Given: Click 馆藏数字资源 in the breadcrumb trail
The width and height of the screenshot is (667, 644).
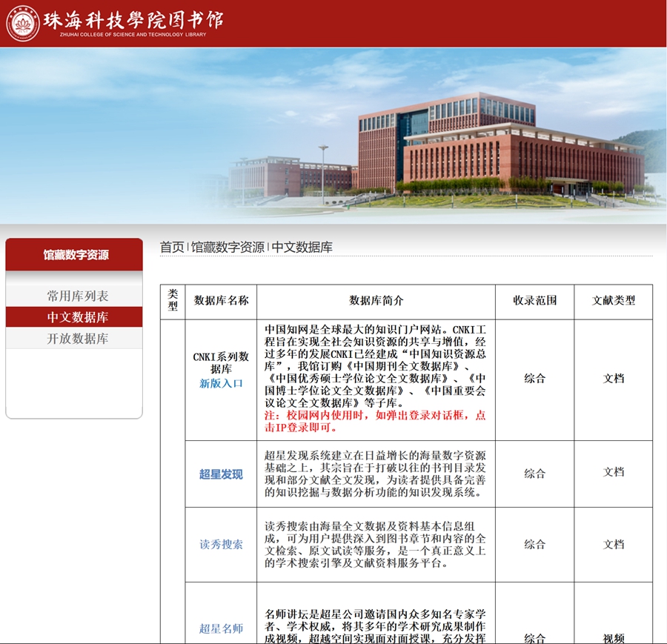Looking at the screenshot, I should (228, 248).
